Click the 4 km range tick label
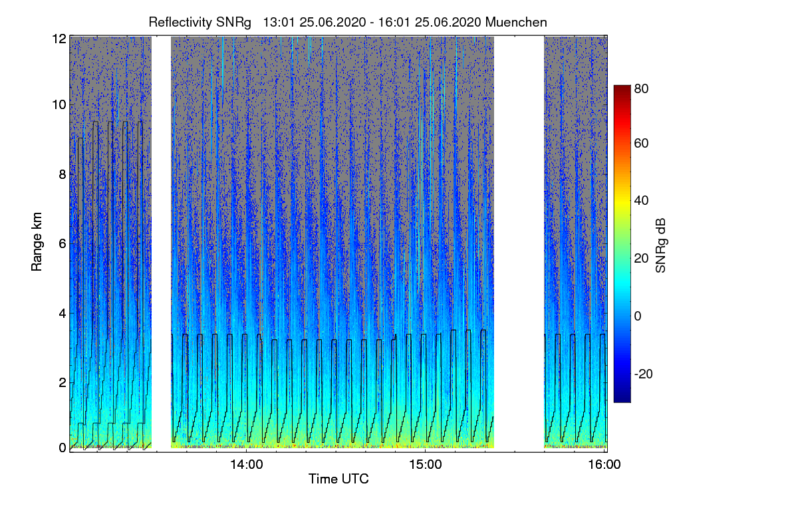The image size is (798, 532). click(x=62, y=313)
